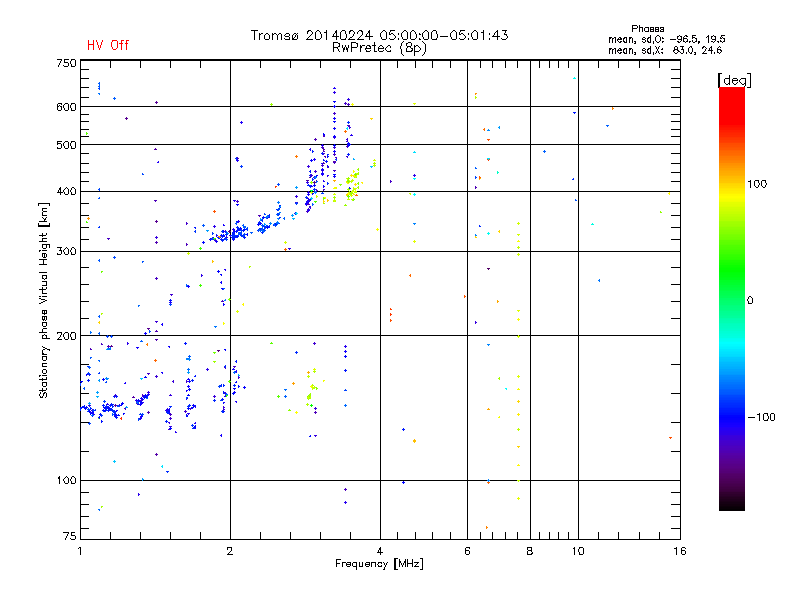
Task: Click the 'Frequency [MHz]' axis title
Action: (x=379, y=564)
